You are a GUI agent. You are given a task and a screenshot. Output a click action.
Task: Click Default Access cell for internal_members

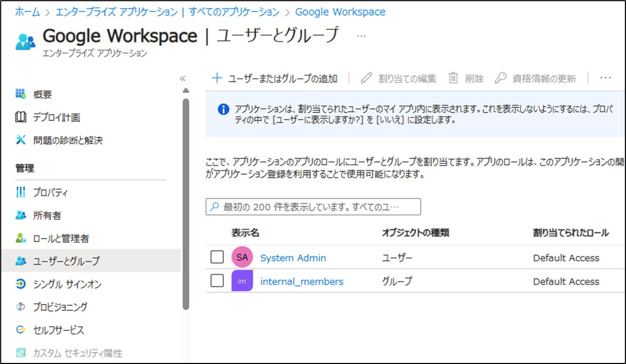pos(566,282)
